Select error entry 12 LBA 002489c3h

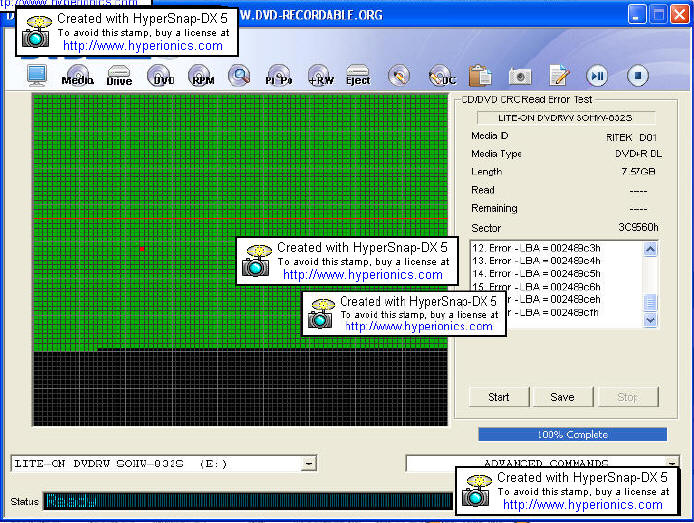[x=536, y=248]
